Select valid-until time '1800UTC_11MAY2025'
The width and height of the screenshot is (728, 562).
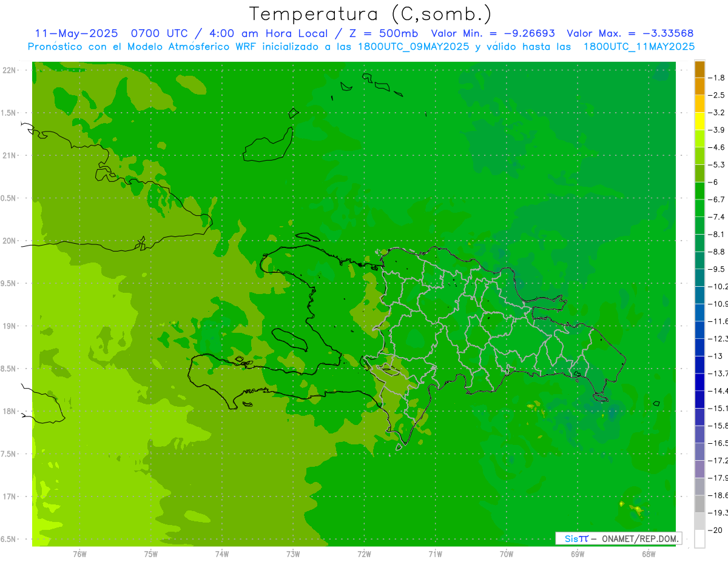(x=638, y=47)
